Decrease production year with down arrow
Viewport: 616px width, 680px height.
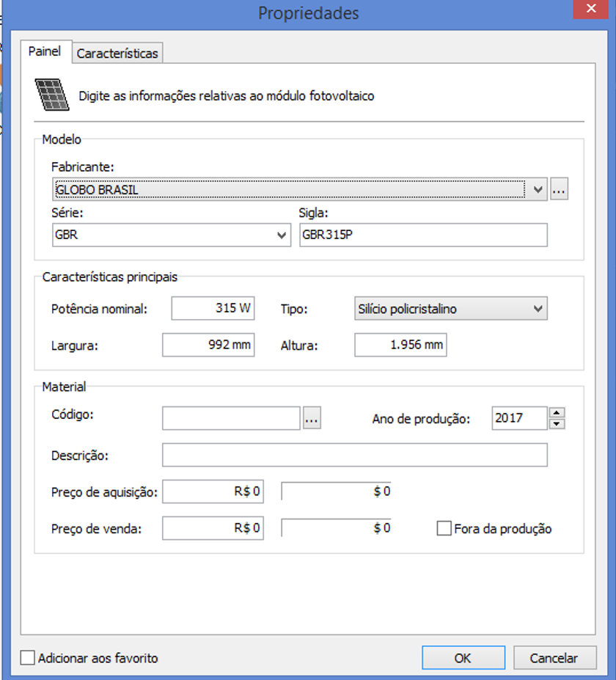click(x=557, y=423)
